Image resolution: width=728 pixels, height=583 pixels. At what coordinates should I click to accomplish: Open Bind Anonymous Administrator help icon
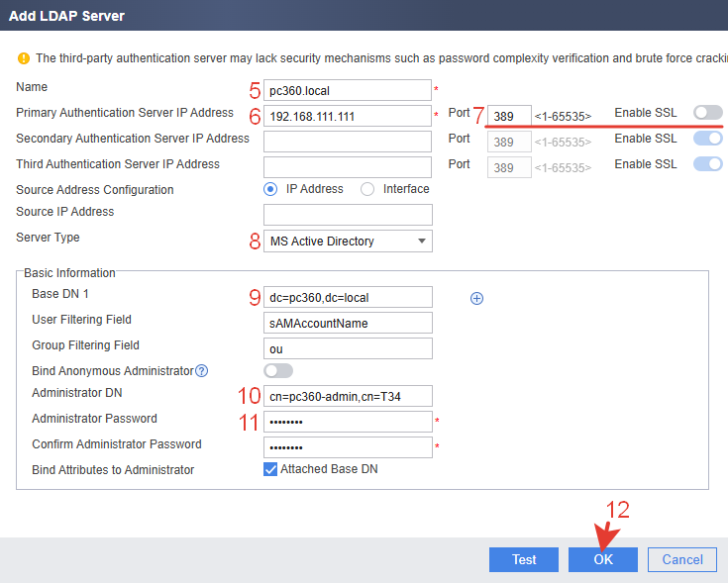[201, 371]
